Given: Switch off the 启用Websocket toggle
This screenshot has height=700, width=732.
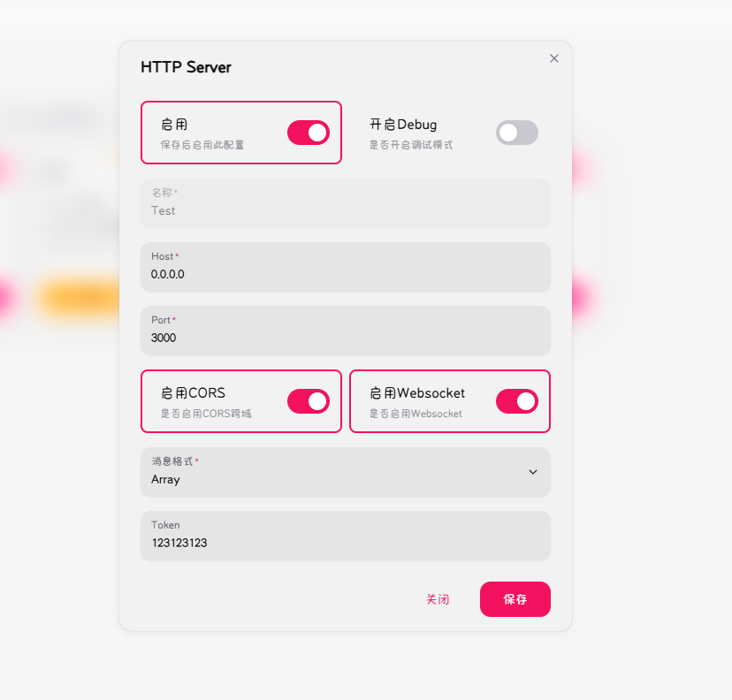Looking at the screenshot, I should (517, 401).
